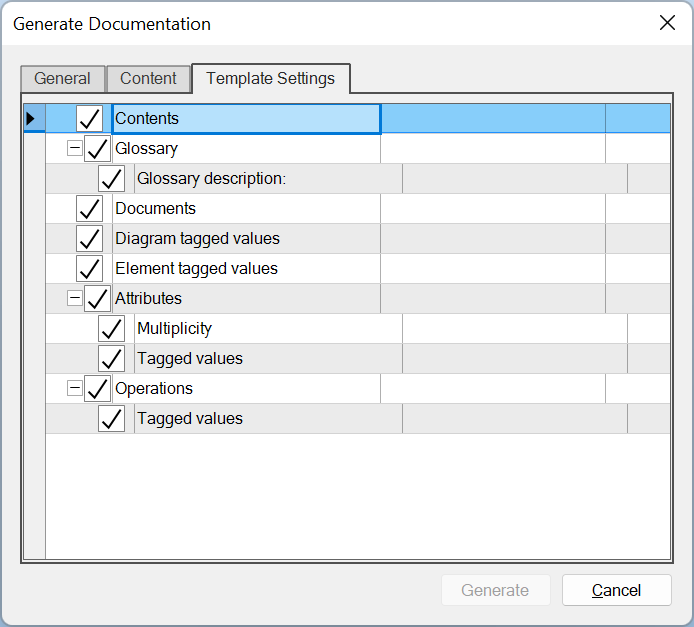This screenshot has width=694, height=627.
Task: Toggle the Diagram tagged values checkbox
Action: coord(90,239)
